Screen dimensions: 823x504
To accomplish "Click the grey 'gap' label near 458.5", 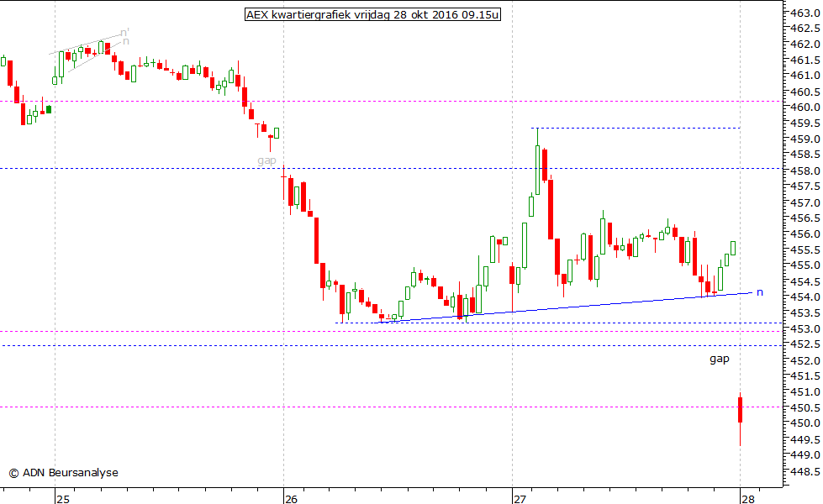I will 266,160.
